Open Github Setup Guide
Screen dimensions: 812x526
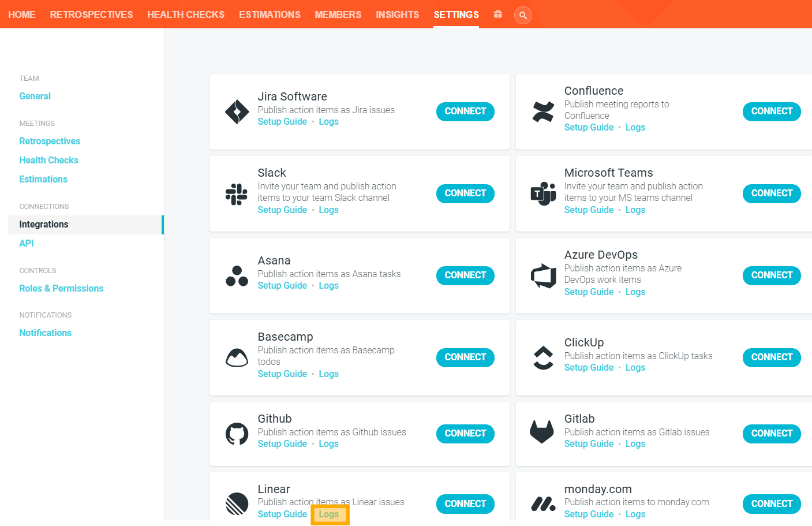(282, 444)
